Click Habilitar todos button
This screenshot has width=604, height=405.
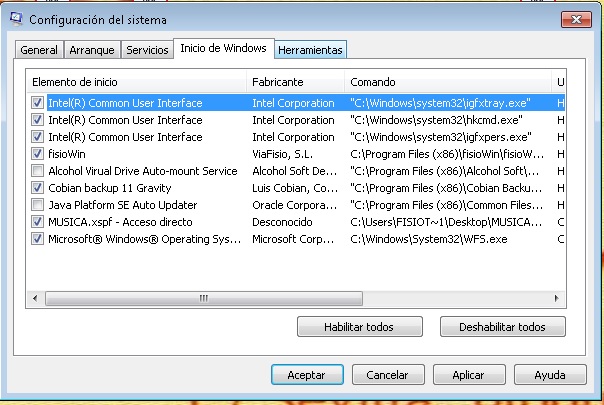pyautogui.click(x=359, y=327)
